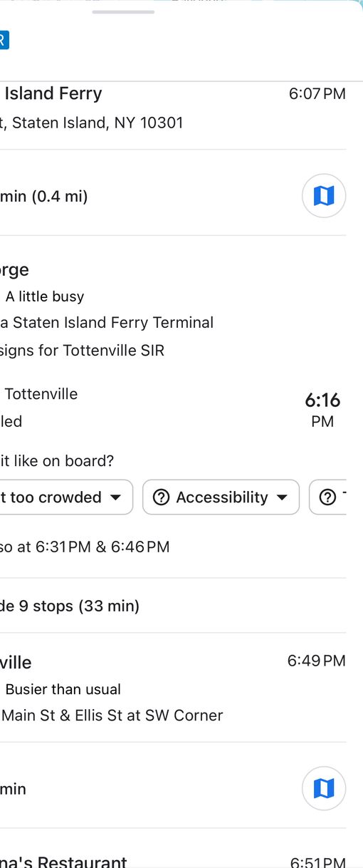
Task: Tap the 6:49 PM arrival time
Action: pos(317,661)
